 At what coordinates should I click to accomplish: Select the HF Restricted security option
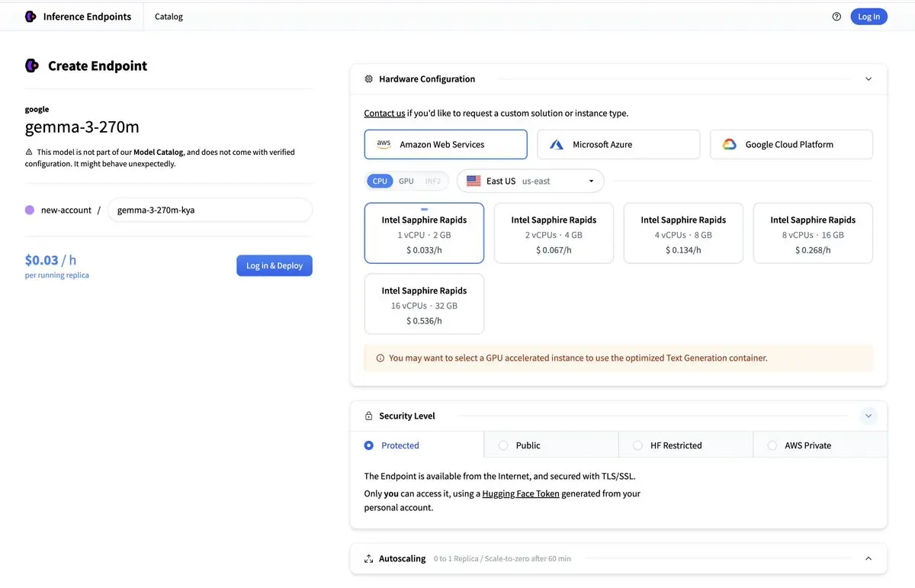click(685, 445)
